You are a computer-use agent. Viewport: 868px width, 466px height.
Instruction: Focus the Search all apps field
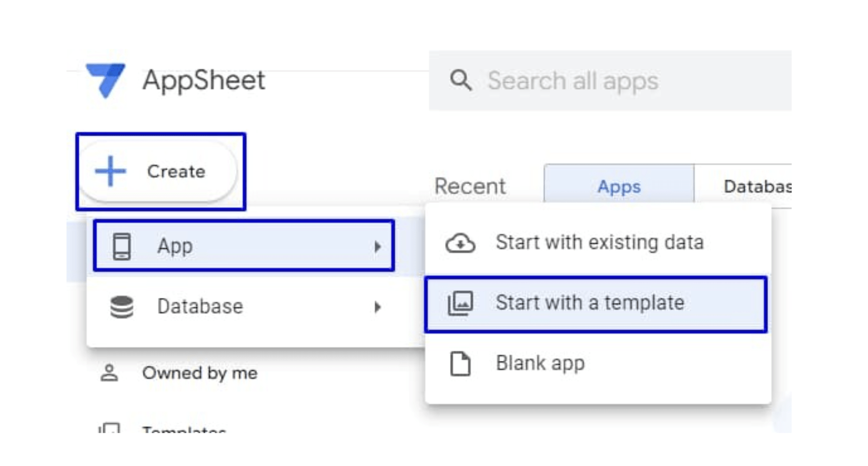pos(610,81)
